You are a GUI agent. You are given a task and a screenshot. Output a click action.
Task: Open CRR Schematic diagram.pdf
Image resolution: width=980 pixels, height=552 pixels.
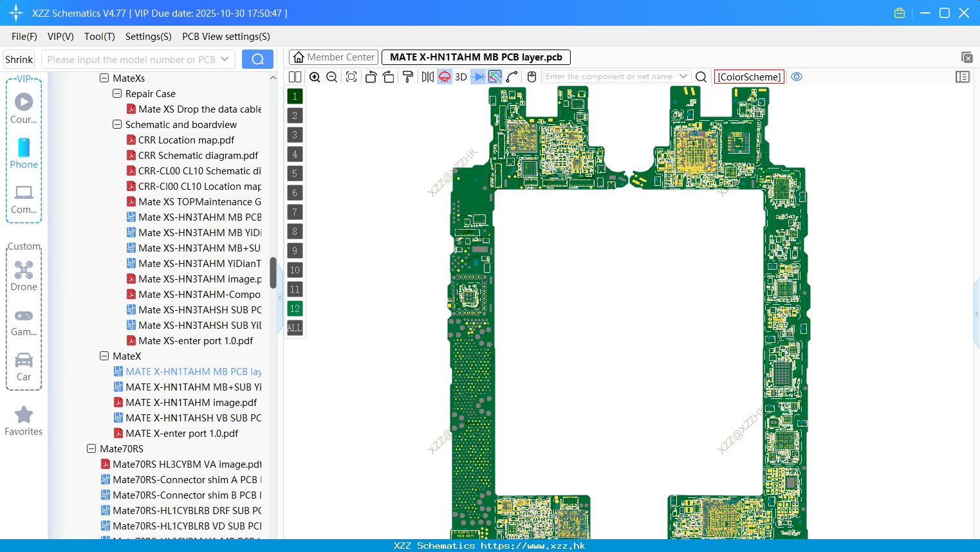point(198,155)
